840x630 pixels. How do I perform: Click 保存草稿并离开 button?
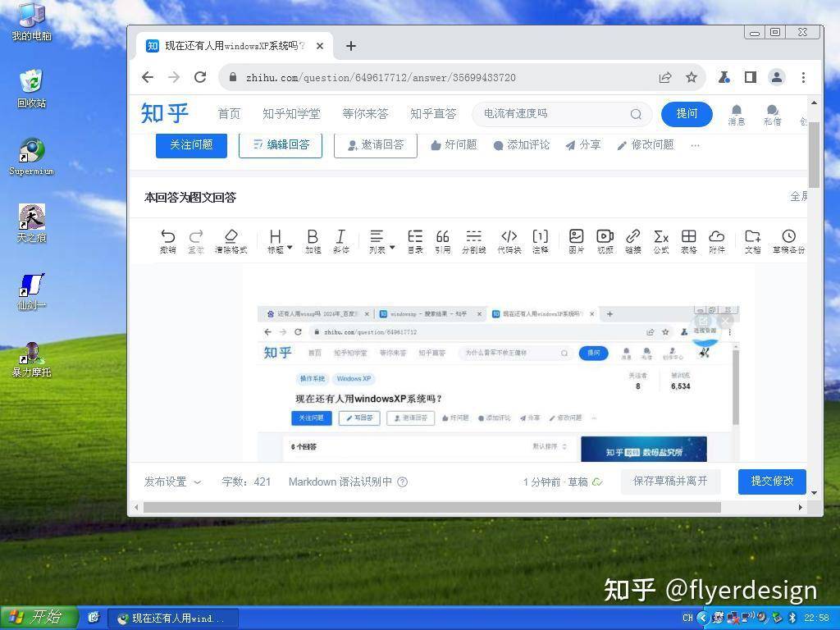click(670, 481)
